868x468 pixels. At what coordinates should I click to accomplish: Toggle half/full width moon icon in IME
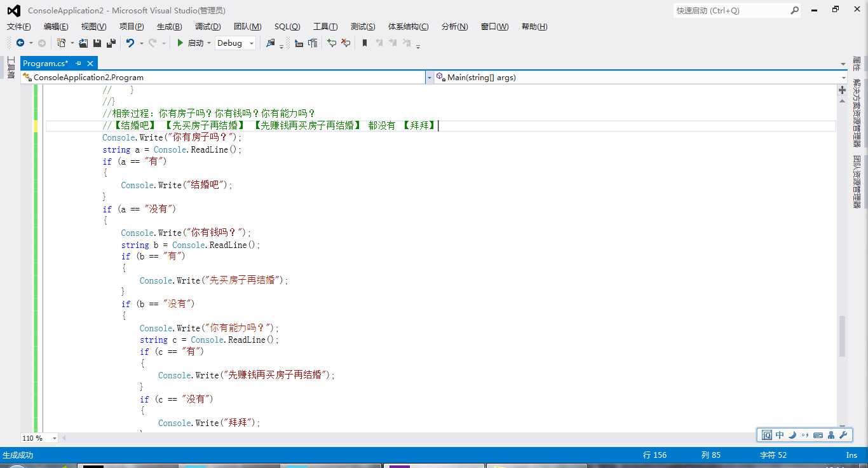click(x=792, y=436)
